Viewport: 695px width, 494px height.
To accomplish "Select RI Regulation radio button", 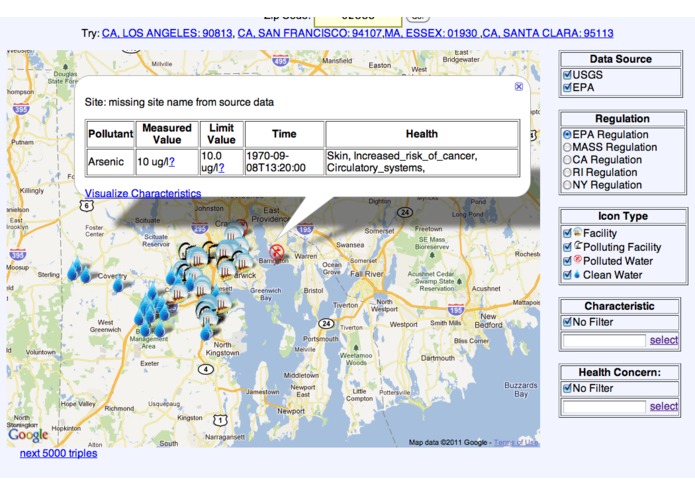I will [x=567, y=172].
